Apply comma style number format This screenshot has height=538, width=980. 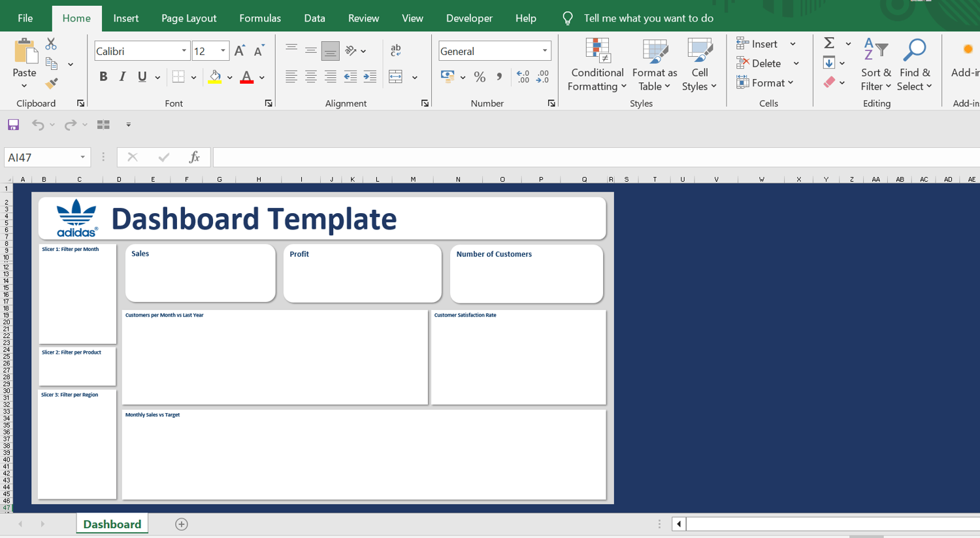click(499, 77)
